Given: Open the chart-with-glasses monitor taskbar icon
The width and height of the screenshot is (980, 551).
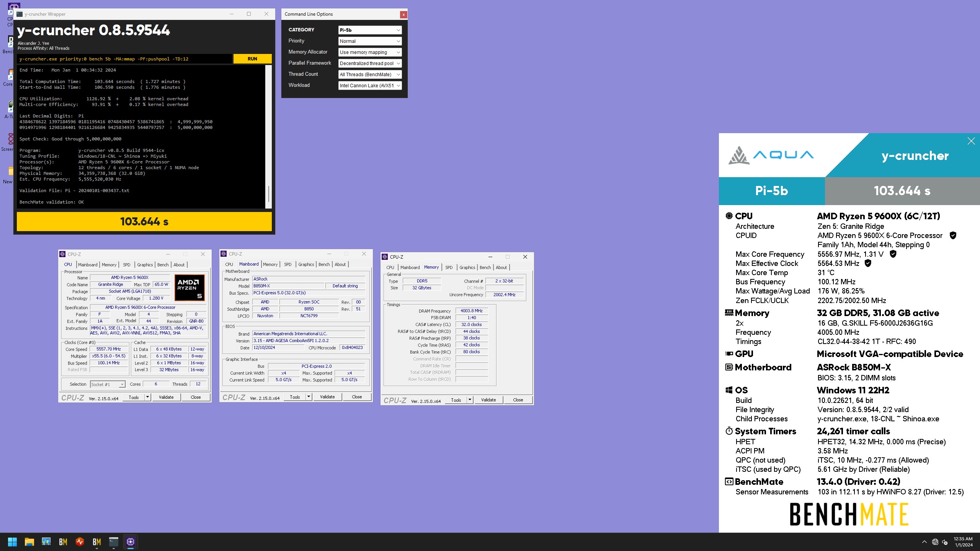Looking at the screenshot, I should 46,542.
